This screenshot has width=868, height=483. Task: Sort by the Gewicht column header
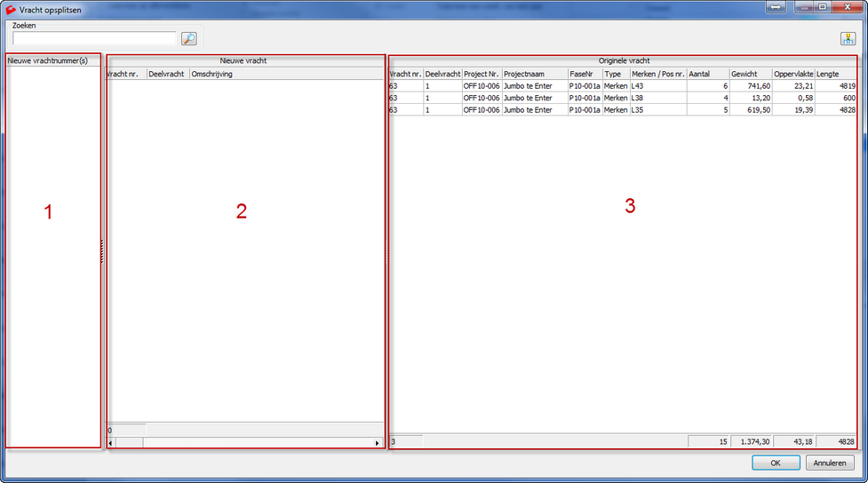pos(750,74)
